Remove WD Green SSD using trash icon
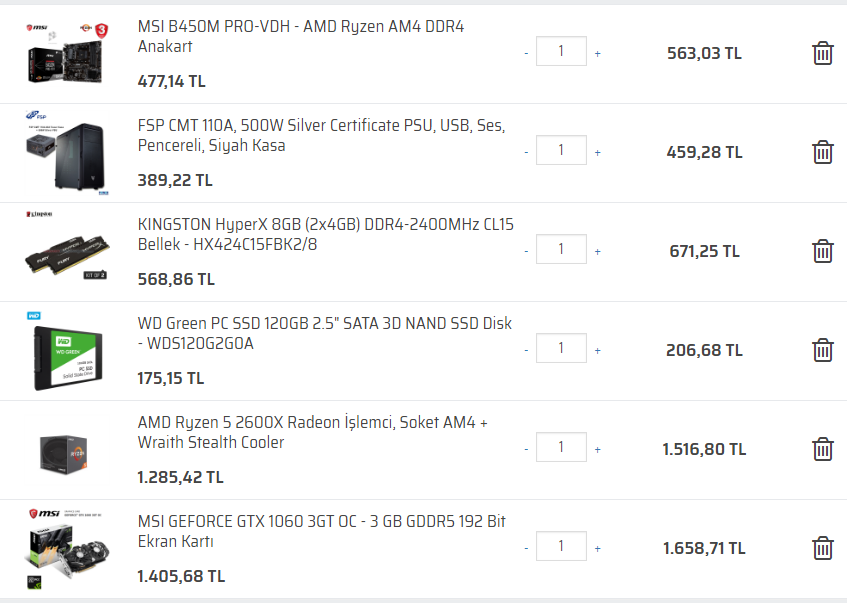 pos(822,350)
